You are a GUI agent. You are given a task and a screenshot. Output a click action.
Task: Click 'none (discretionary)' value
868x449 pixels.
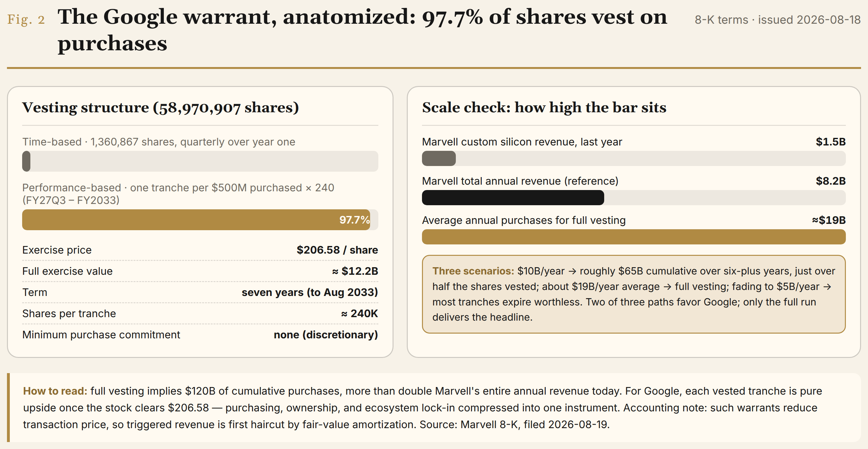pyautogui.click(x=326, y=335)
